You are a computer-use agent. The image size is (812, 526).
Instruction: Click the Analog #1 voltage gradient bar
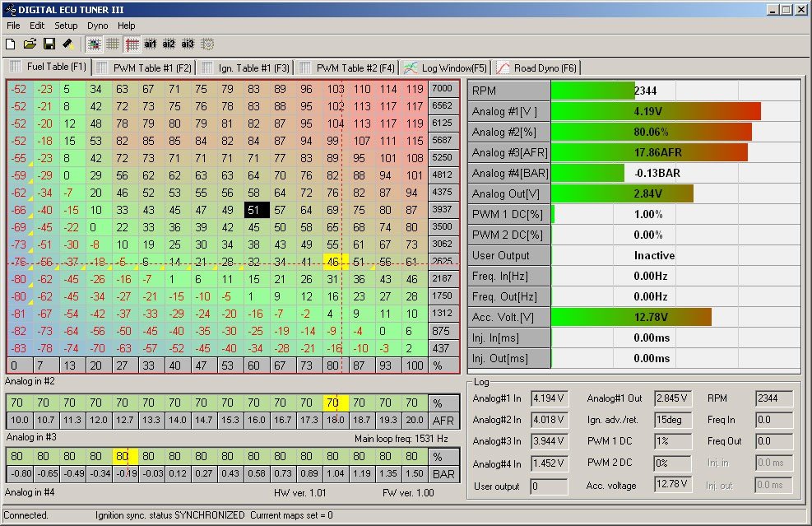[655, 111]
